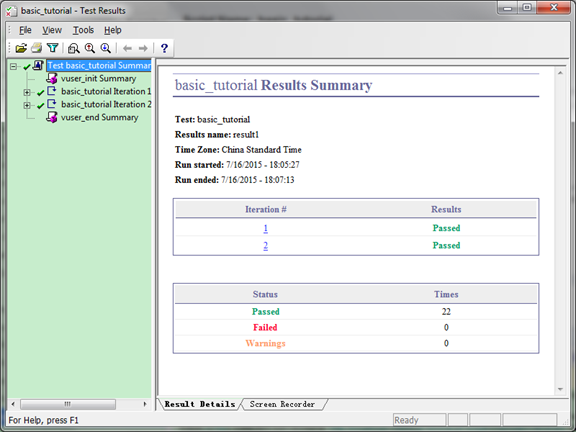Click the Iteration # column header

266,209
